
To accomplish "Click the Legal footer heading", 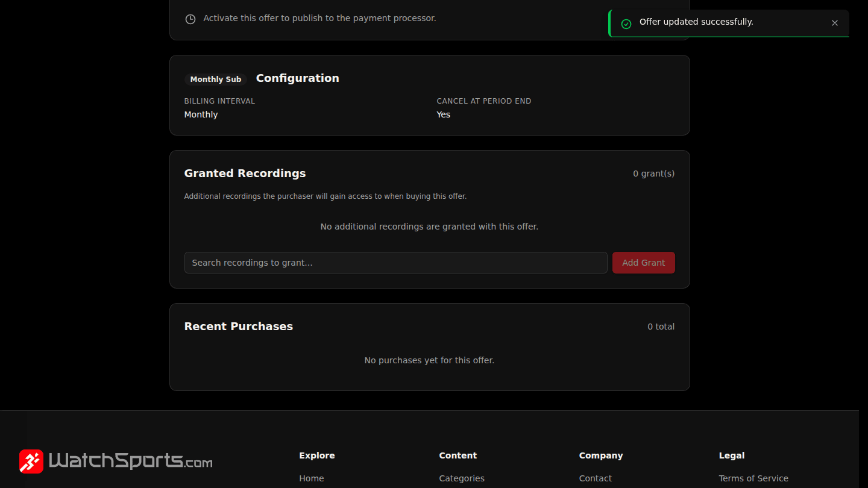I will click(x=732, y=455).
